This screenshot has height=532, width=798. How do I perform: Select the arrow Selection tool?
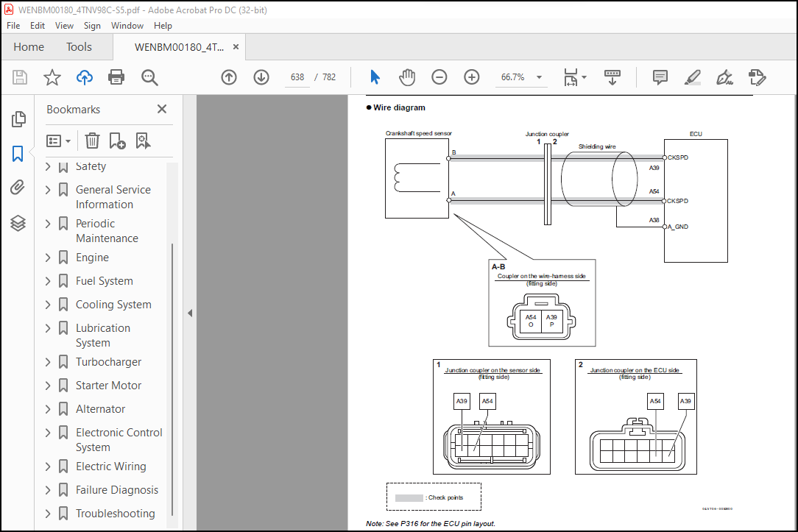375,77
